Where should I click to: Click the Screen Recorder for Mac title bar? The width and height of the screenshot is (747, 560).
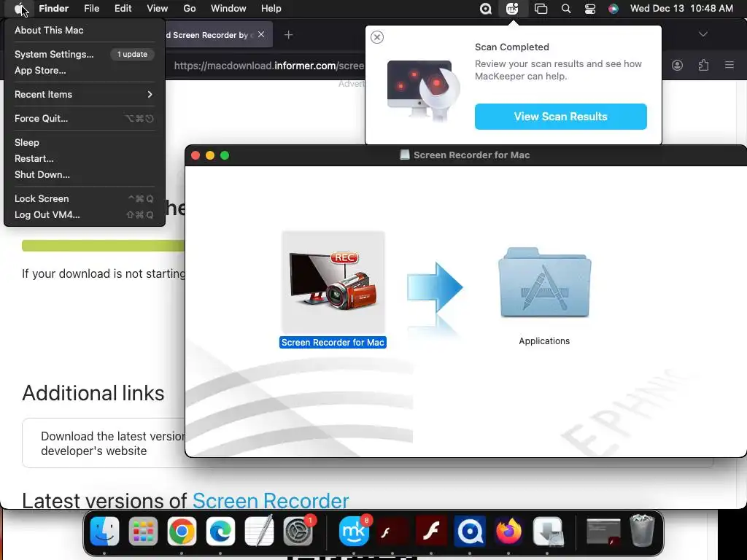(466, 155)
